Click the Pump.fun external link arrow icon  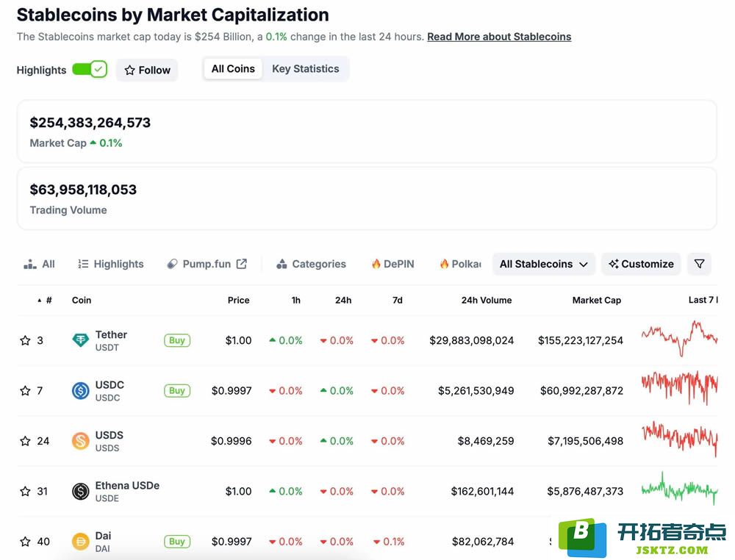coord(241,264)
